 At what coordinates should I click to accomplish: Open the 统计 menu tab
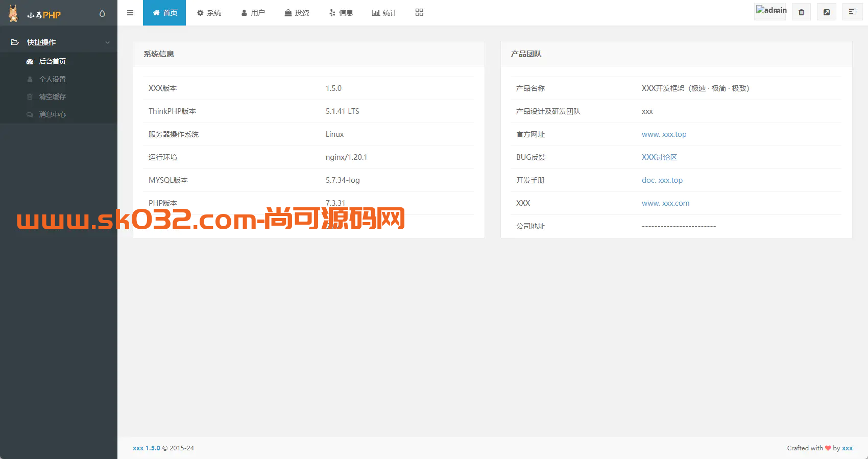coord(384,13)
